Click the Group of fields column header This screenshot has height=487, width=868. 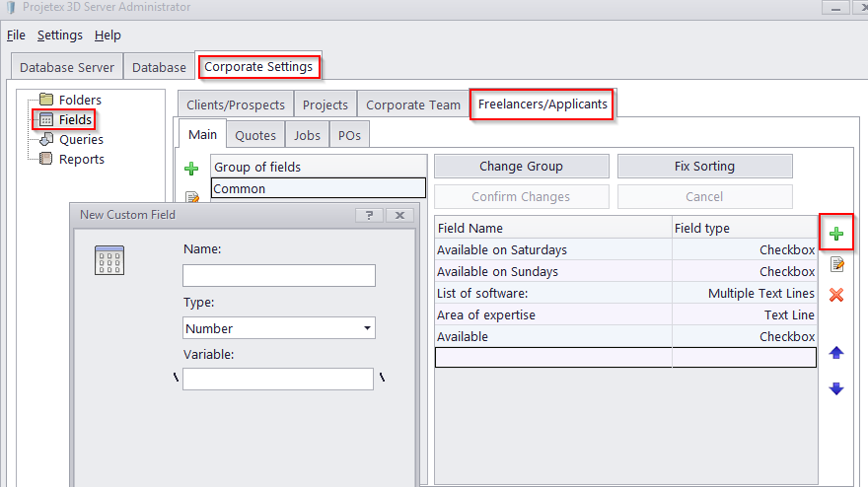click(x=319, y=167)
